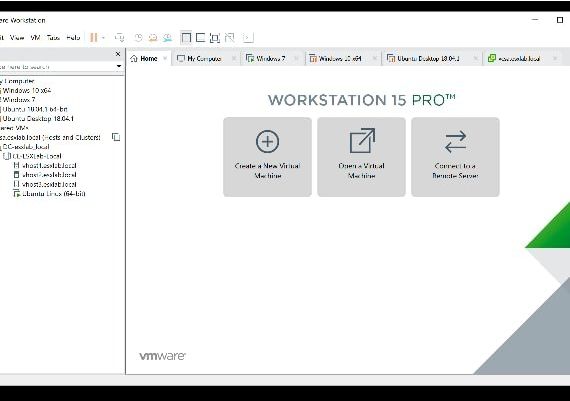Click the host icon beside vhost1
The image size is (570, 401).
16,165
